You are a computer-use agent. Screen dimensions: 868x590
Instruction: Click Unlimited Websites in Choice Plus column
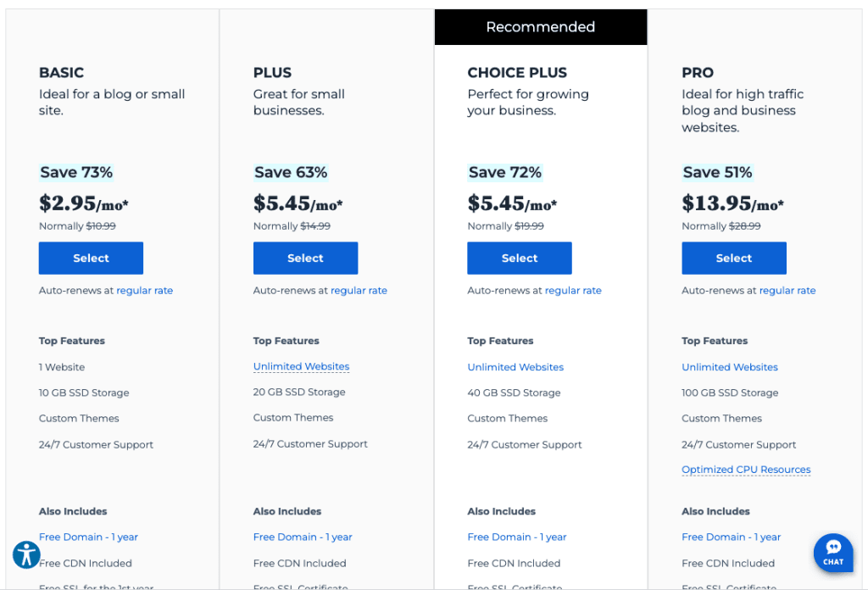tap(515, 367)
